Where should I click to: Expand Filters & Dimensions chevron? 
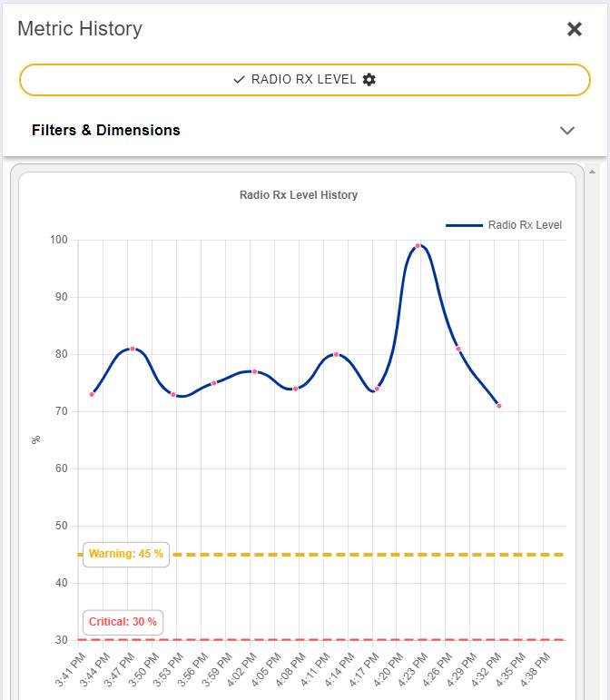[x=567, y=130]
